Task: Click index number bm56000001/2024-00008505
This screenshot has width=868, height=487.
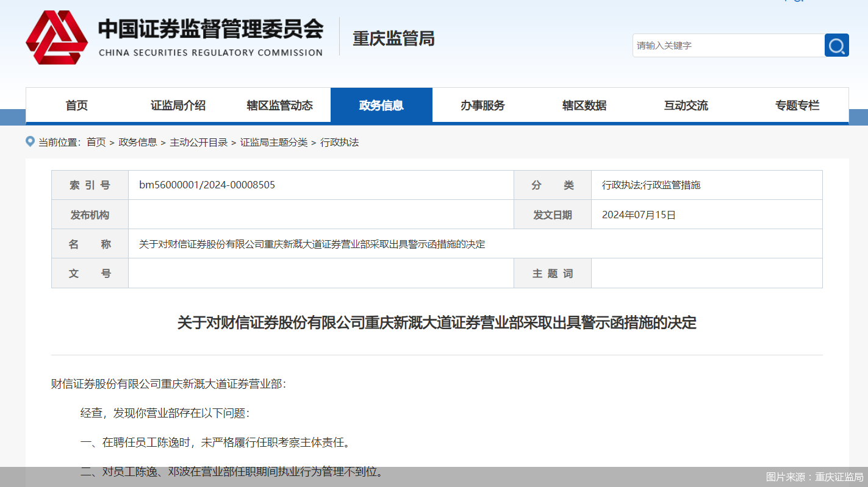Action: coord(207,185)
